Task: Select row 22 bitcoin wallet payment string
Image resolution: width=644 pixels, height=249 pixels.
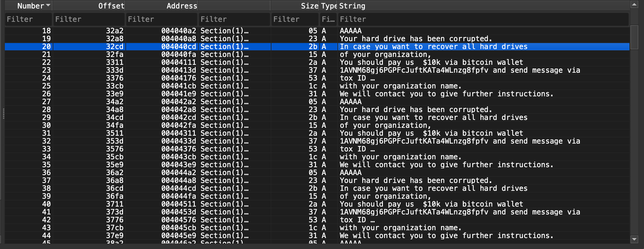Action: (x=317, y=62)
